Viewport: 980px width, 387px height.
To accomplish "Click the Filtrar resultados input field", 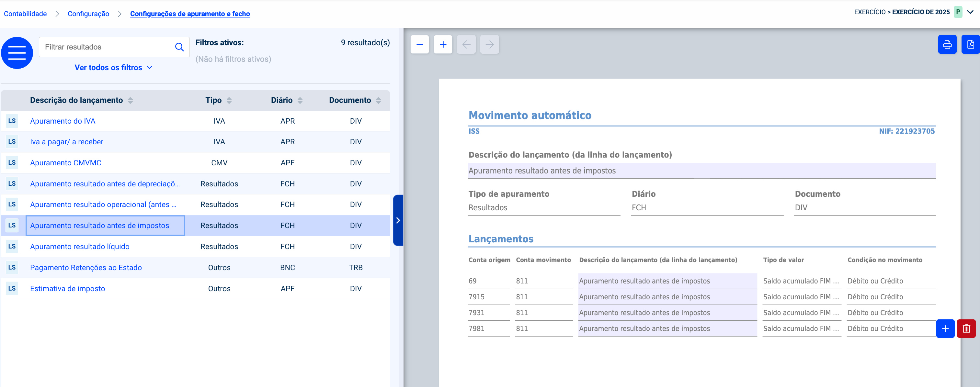I will 107,47.
